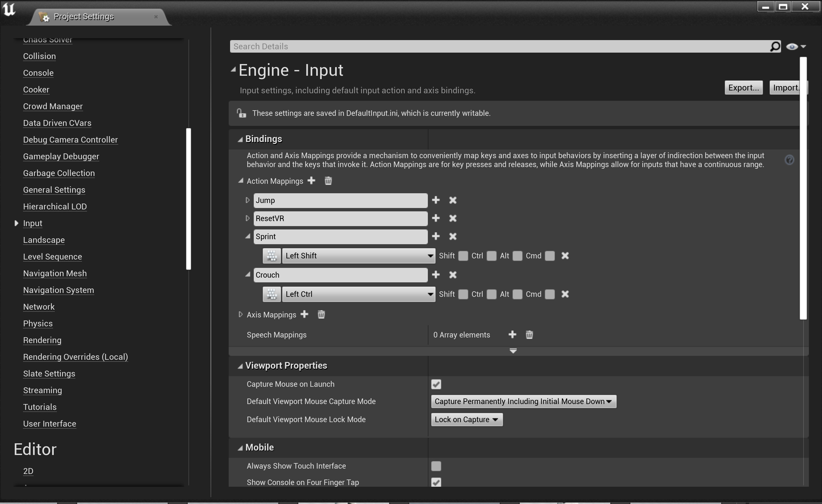Image resolution: width=822 pixels, height=504 pixels.
Task: Select Physics in the settings sidebar
Action: coord(38,323)
